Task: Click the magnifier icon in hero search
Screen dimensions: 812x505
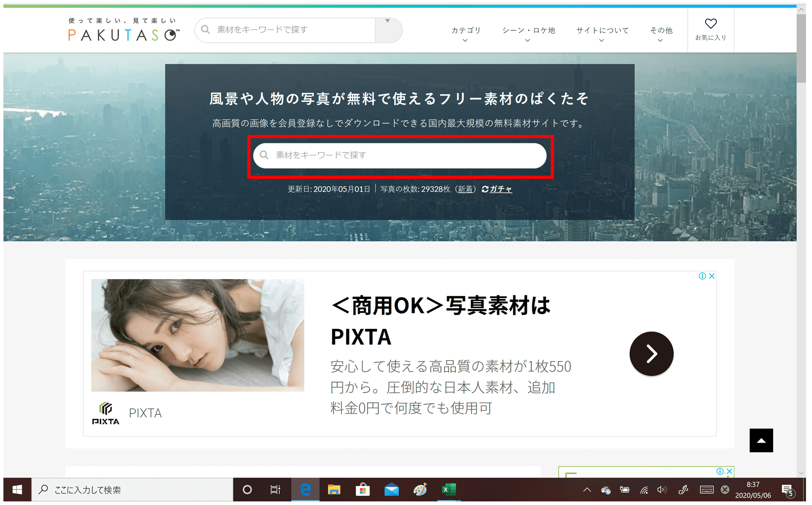Action: (x=264, y=155)
